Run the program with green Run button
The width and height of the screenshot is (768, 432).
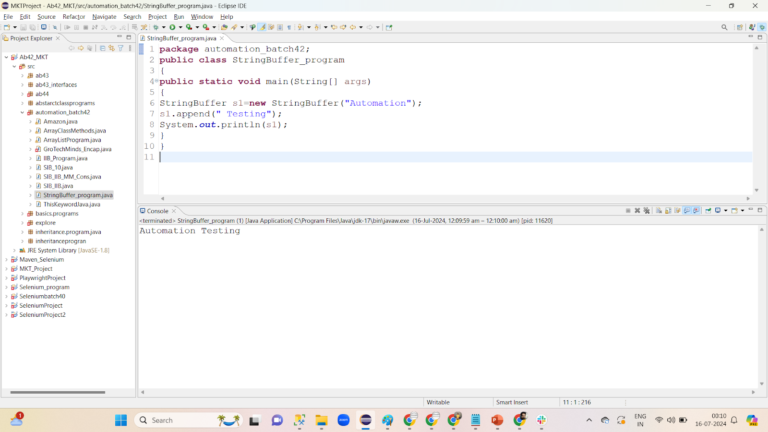[172, 27]
